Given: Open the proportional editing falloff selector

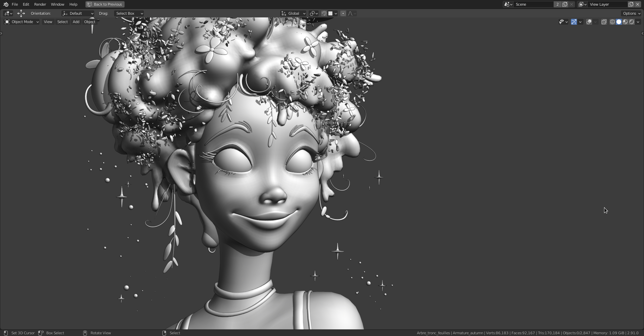Looking at the screenshot, I should (x=352, y=13).
